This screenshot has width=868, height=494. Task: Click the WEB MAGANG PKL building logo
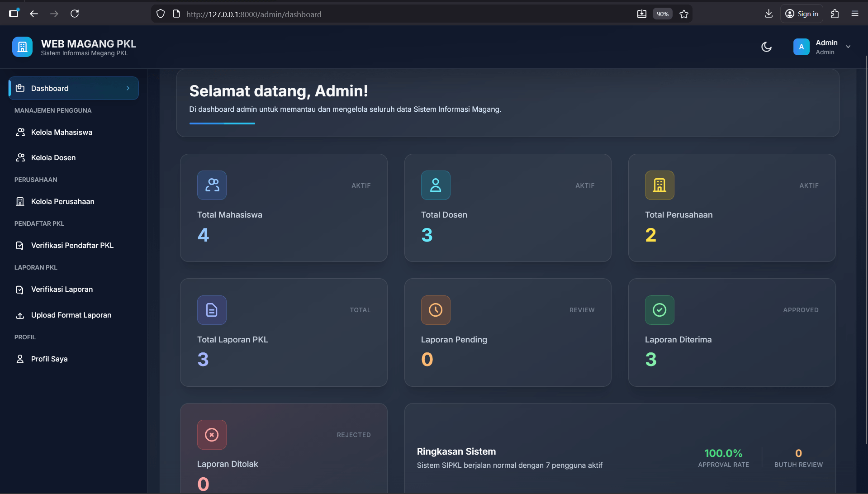click(x=22, y=47)
